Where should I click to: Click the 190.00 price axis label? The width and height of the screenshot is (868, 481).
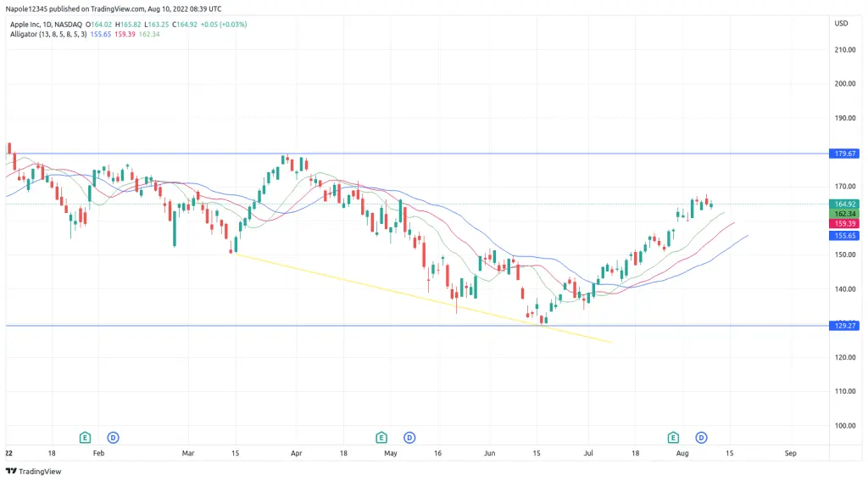[845, 118]
